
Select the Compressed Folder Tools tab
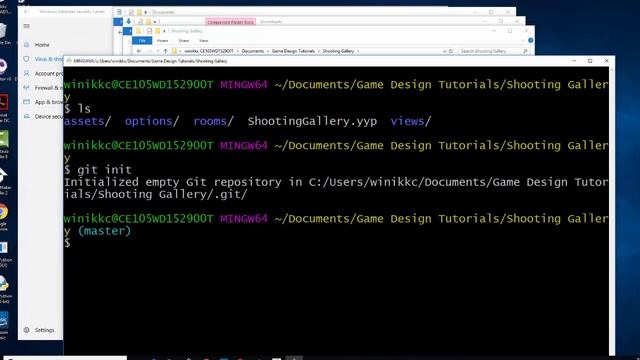(230, 22)
